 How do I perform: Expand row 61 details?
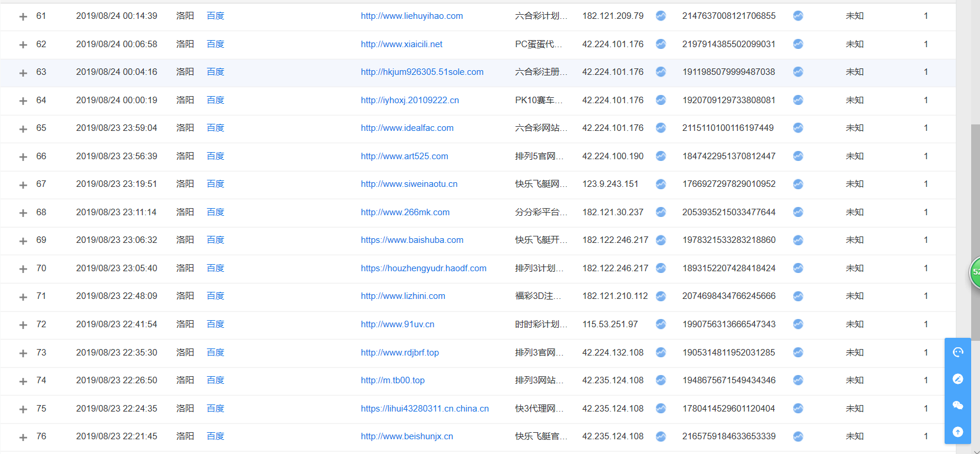[23, 17]
